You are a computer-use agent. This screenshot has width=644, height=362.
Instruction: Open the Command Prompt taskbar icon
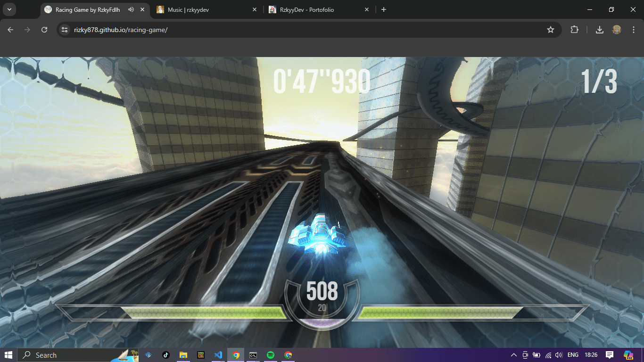(x=253, y=355)
